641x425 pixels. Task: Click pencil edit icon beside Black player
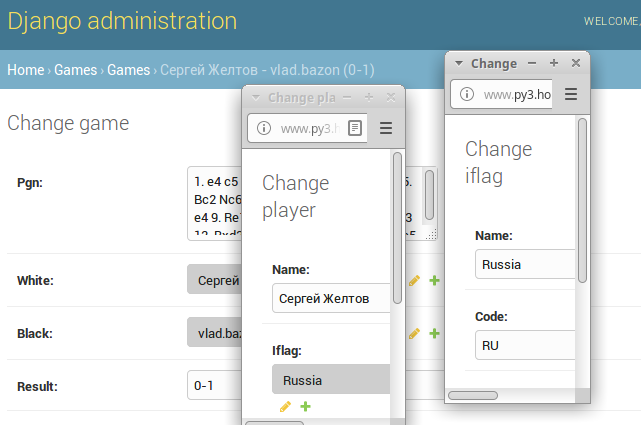pos(414,334)
